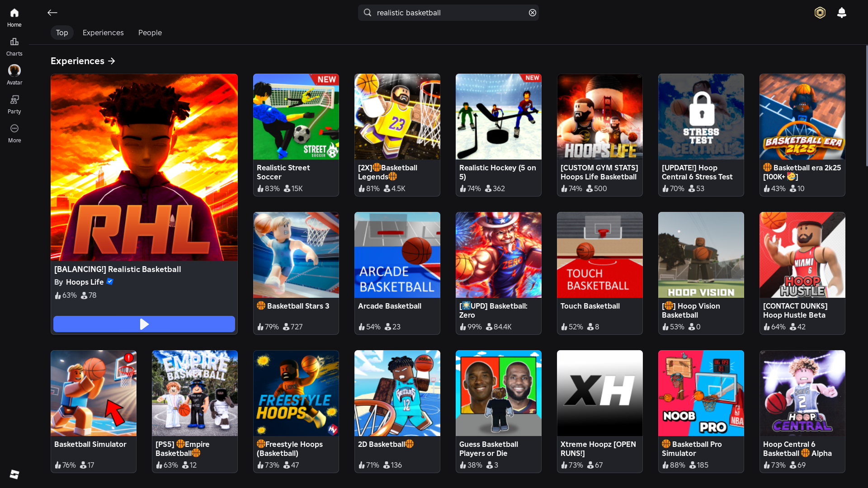Open Freestyle Hoops thumbnail

point(296,393)
